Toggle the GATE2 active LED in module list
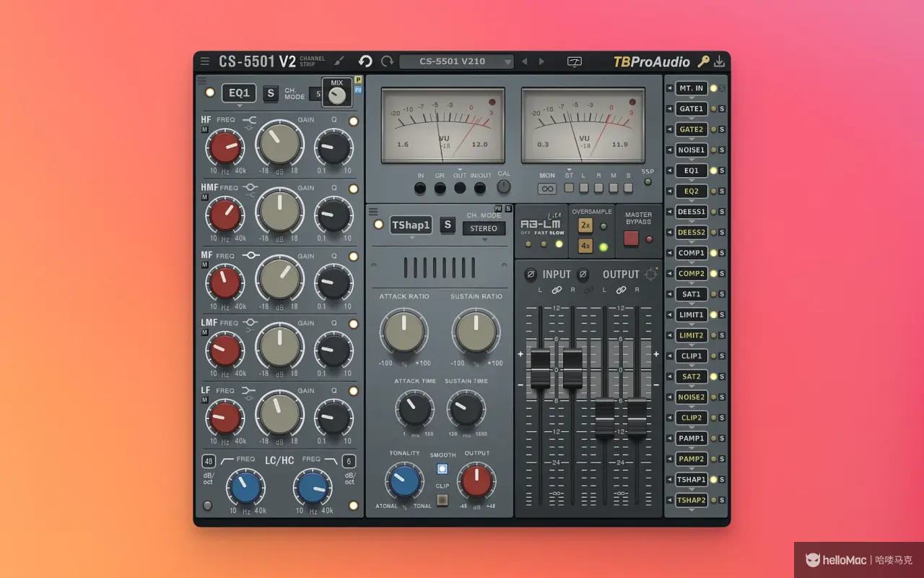This screenshot has width=924, height=578. tap(713, 130)
